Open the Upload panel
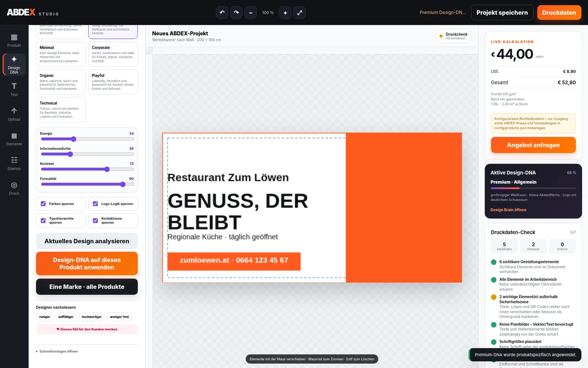The image size is (588, 368). click(x=14, y=114)
